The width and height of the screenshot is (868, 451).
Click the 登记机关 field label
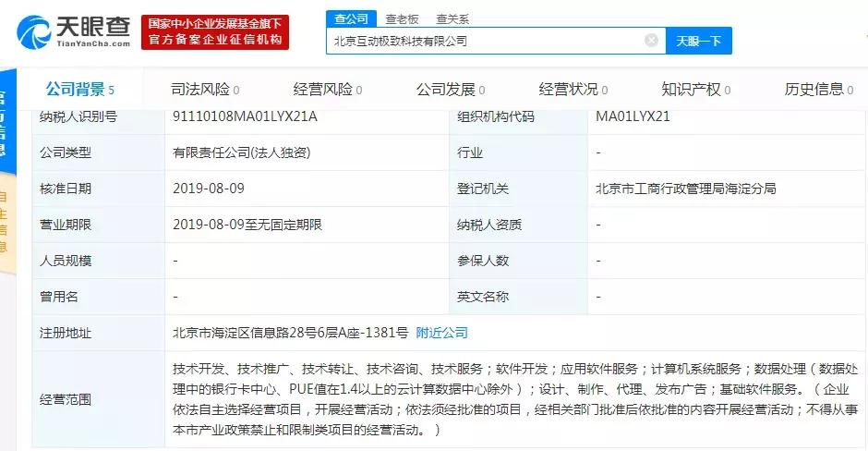[x=482, y=189]
